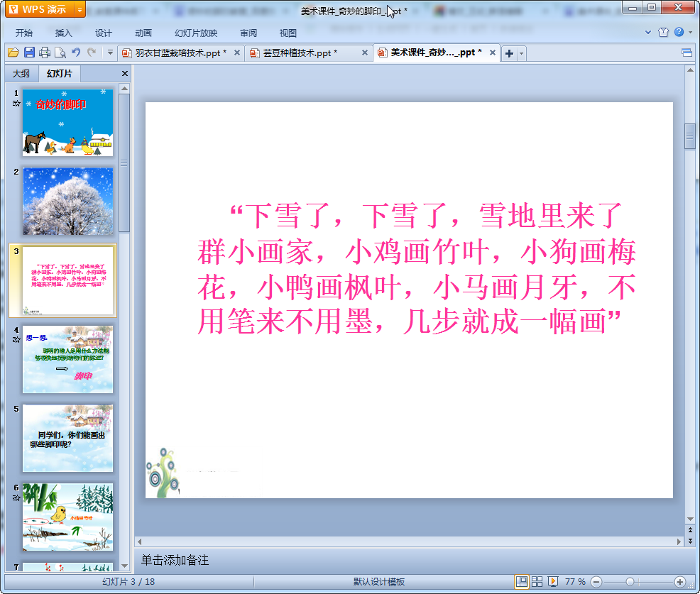Click the pink poem text on slide
This screenshot has width=700, height=594.
pyautogui.click(x=417, y=269)
